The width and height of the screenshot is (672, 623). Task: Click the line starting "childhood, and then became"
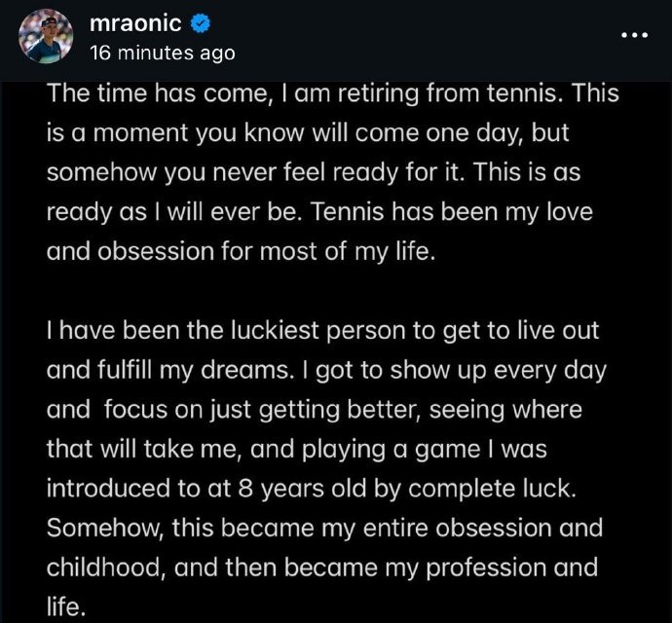point(320,568)
